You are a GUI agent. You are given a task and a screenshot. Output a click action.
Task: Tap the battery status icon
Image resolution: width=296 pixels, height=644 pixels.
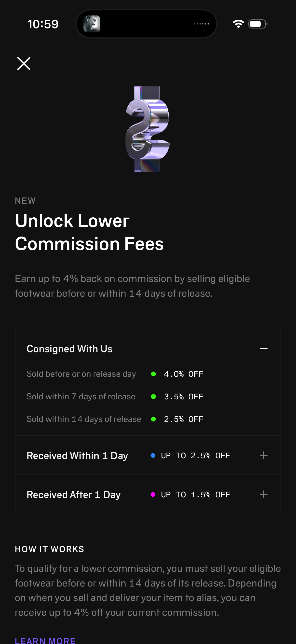click(257, 24)
